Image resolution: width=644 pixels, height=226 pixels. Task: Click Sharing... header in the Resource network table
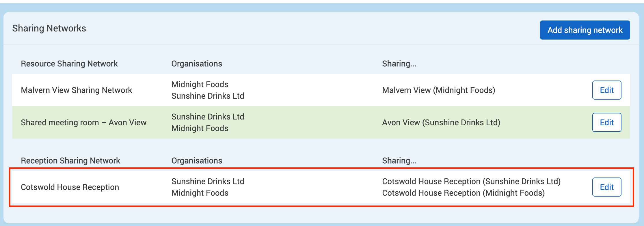pyautogui.click(x=399, y=63)
